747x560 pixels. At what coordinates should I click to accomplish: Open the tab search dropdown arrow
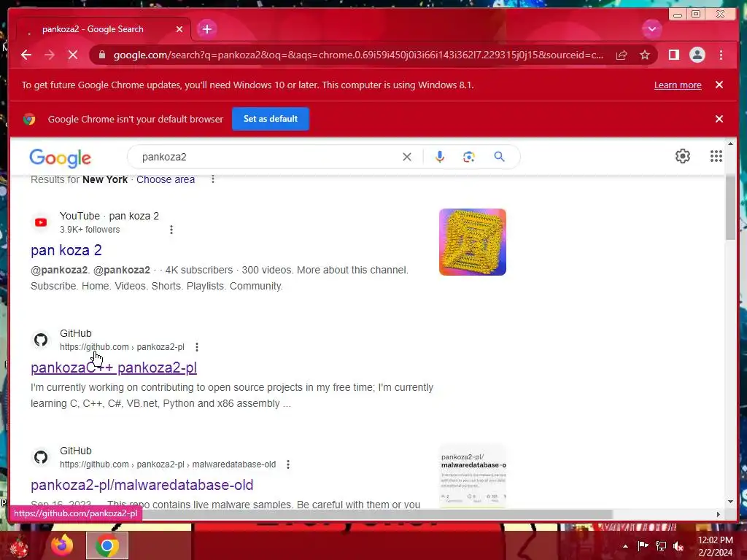(x=651, y=29)
